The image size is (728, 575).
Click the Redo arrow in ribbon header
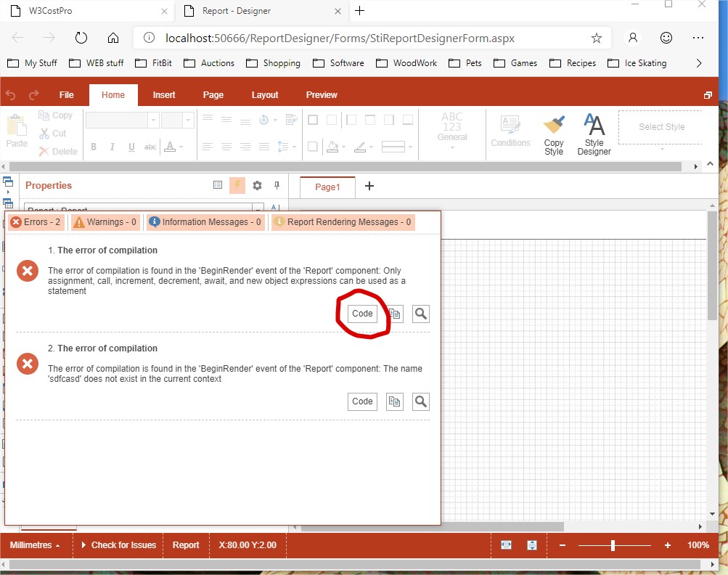(x=33, y=95)
